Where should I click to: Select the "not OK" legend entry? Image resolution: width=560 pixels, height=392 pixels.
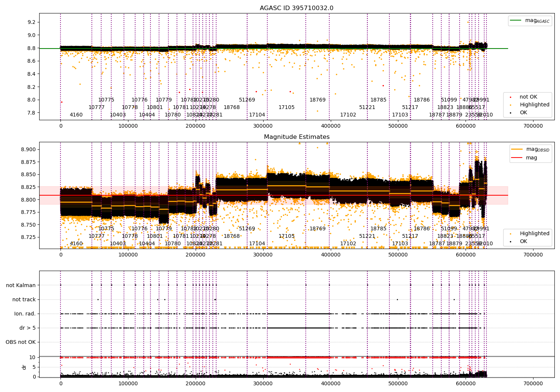tap(528, 97)
